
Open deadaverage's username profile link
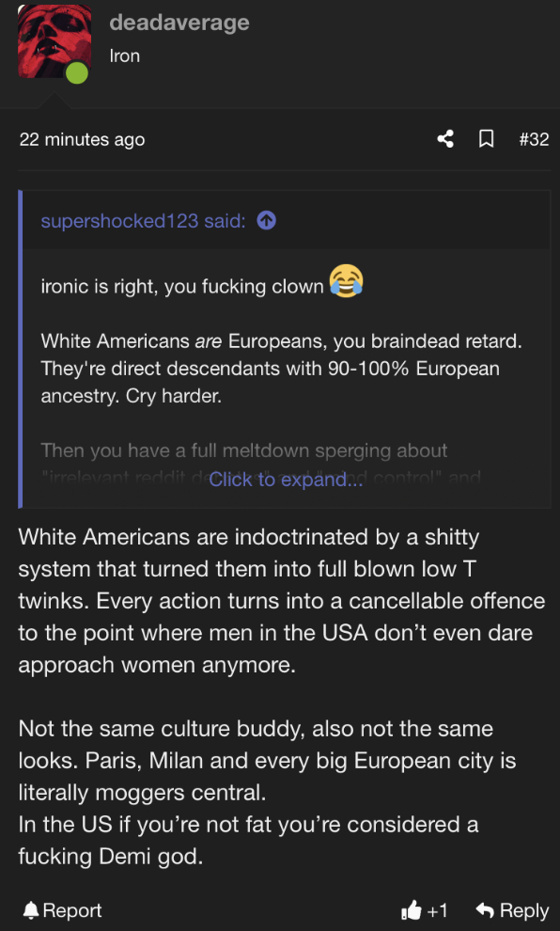(179, 23)
